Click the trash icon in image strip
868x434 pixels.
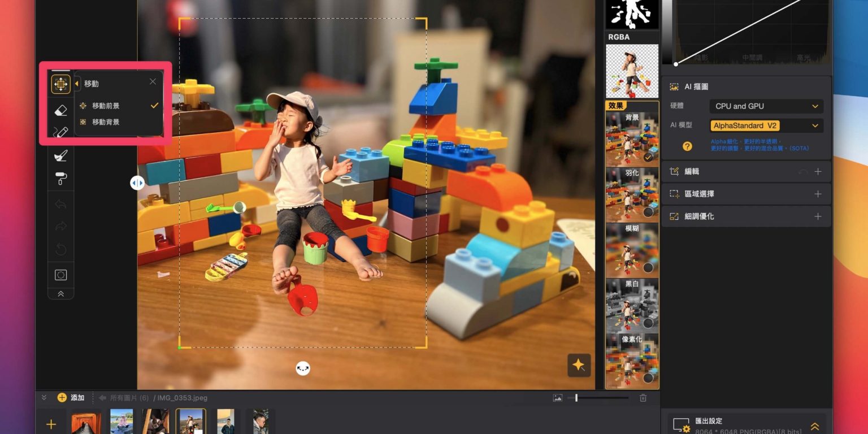[x=643, y=398]
